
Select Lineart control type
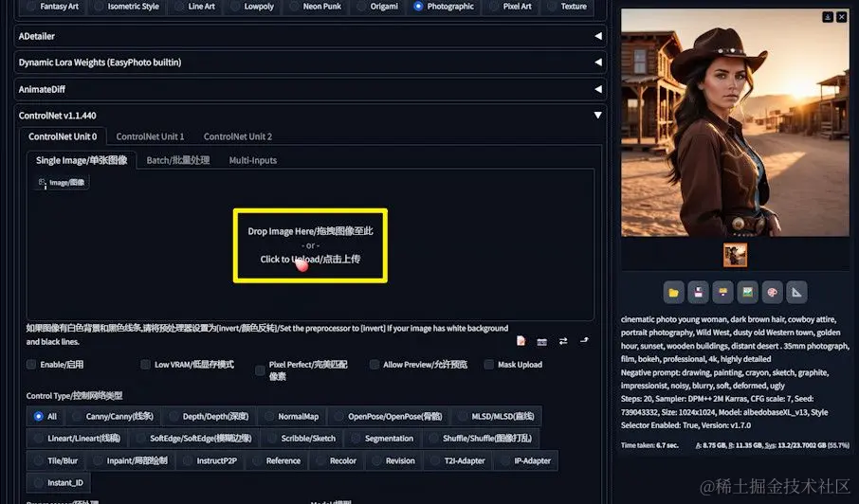pyautogui.click(x=77, y=439)
